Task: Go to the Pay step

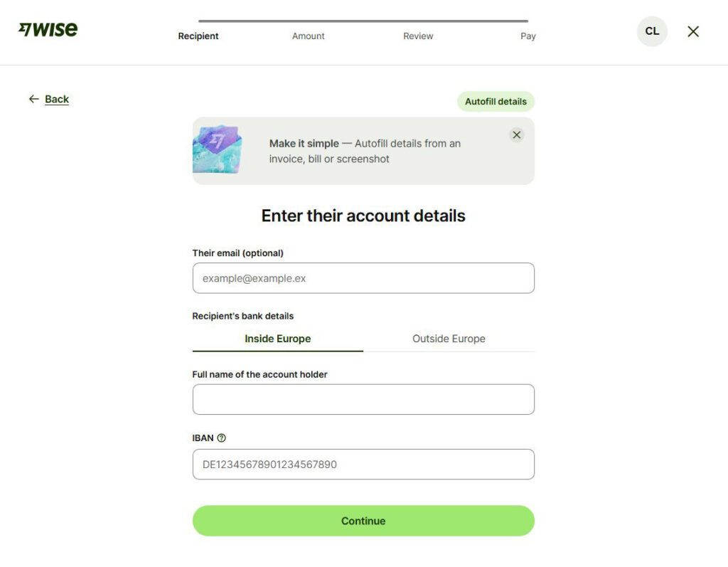Action: point(528,36)
